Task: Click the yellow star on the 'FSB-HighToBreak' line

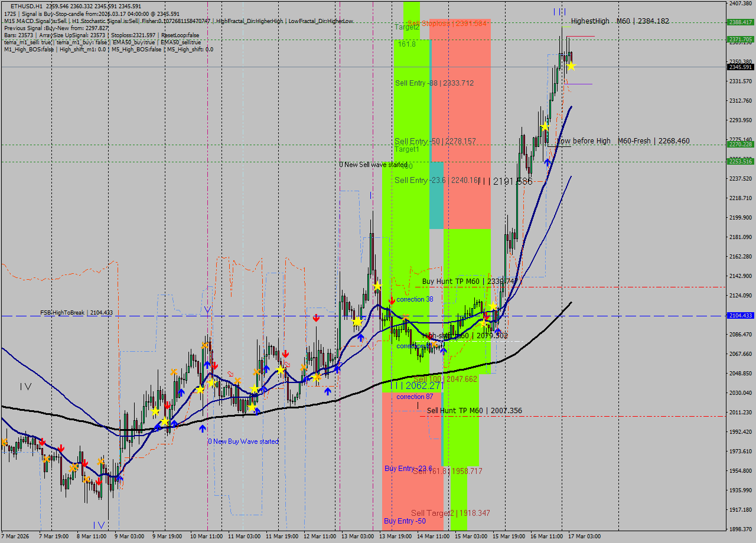Action: (x=357, y=322)
